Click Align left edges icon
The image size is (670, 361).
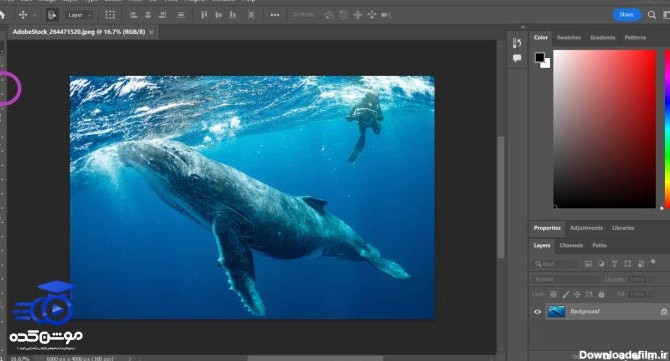click(x=133, y=15)
